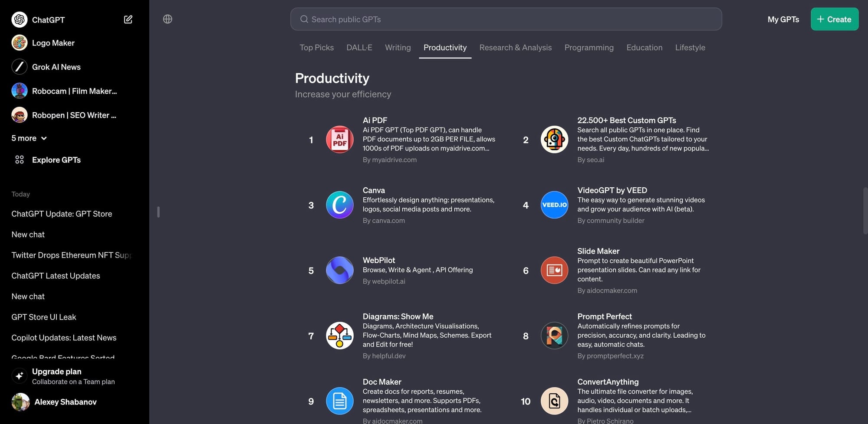
Task: Open the 'GPT Store UI Leak' chat
Action: (44, 317)
